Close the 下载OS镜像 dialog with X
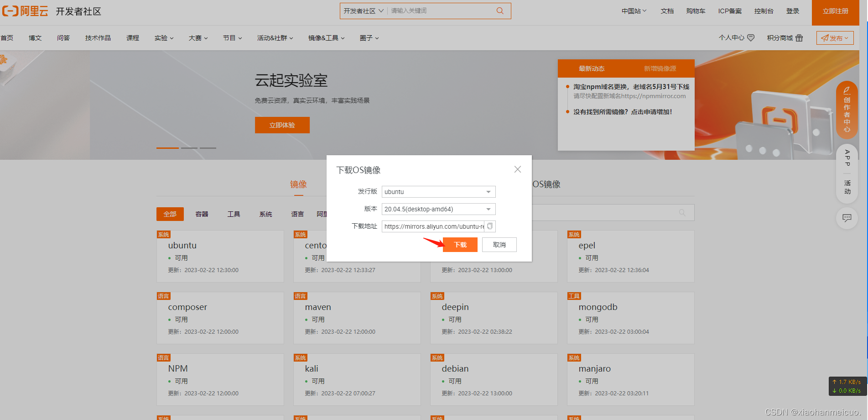This screenshot has width=868, height=420. click(x=518, y=169)
